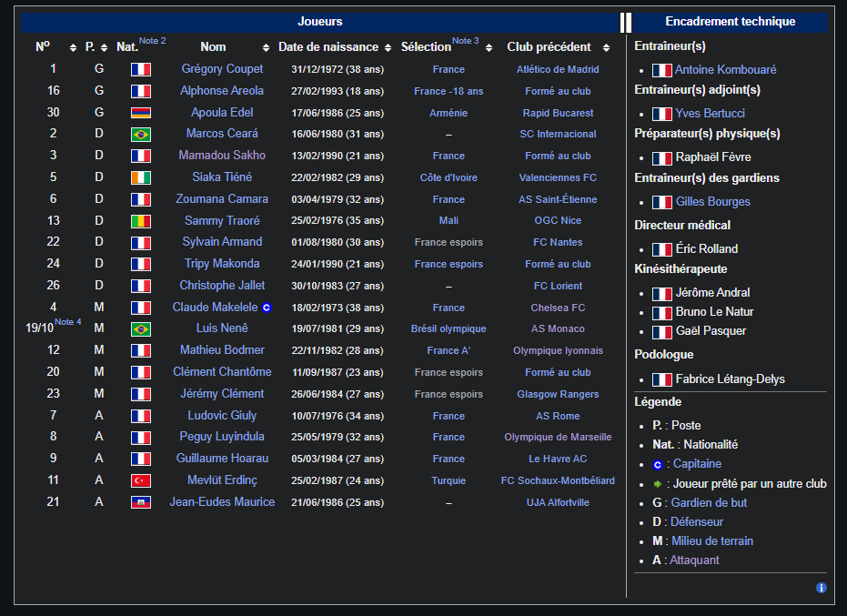Click the Brazil flag next to Luis Nenê
Image resolution: width=847 pixels, height=616 pixels.
pyautogui.click(x=141, y=329)
